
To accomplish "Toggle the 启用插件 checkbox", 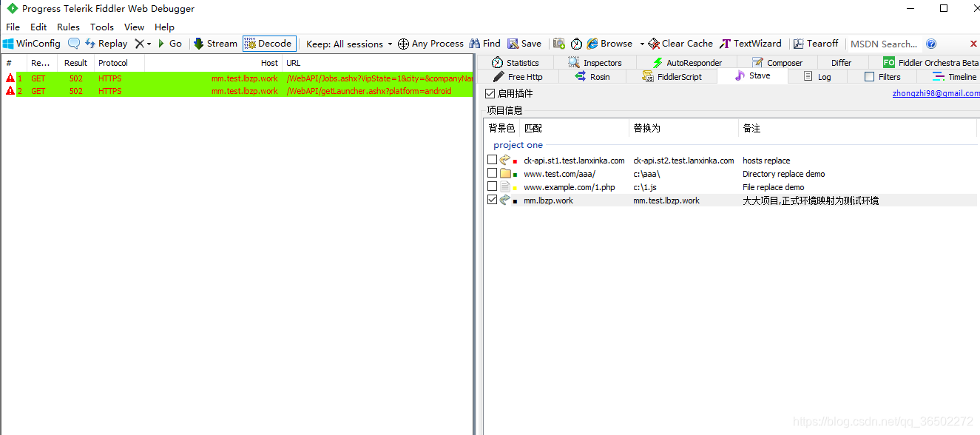I will point(490,93).
